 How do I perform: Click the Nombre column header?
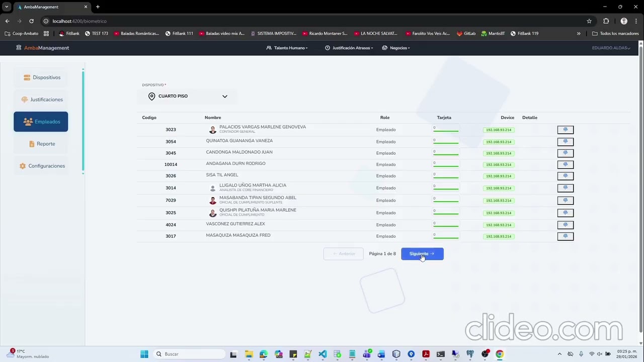(213, 118)
